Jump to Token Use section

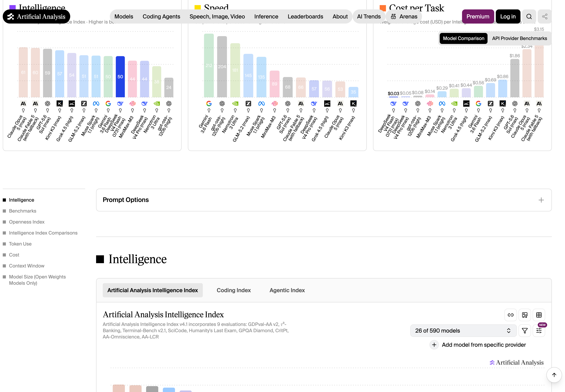pos(20,244)
